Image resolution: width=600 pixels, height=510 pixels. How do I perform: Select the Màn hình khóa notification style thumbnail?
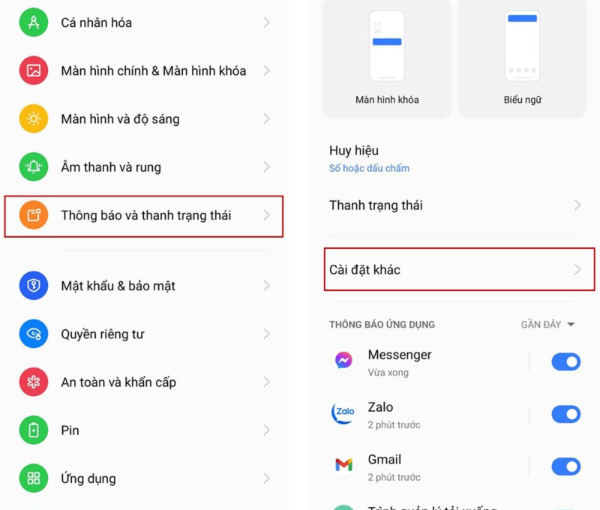387,57
